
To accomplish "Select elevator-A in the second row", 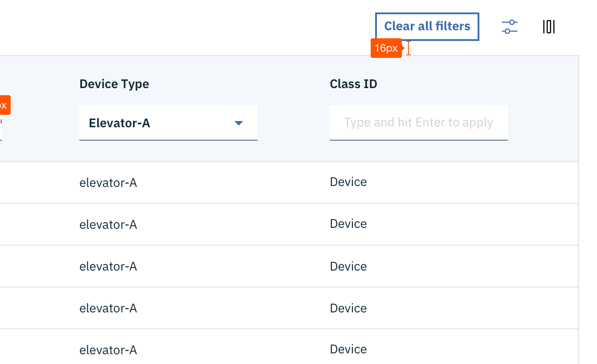I will [x=108, y=224].
